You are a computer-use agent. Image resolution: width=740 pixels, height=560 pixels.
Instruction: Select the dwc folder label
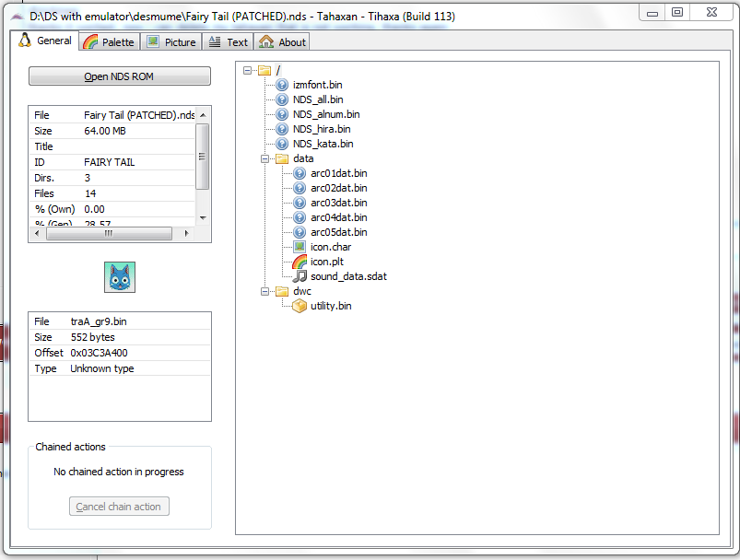click(302, 291)
